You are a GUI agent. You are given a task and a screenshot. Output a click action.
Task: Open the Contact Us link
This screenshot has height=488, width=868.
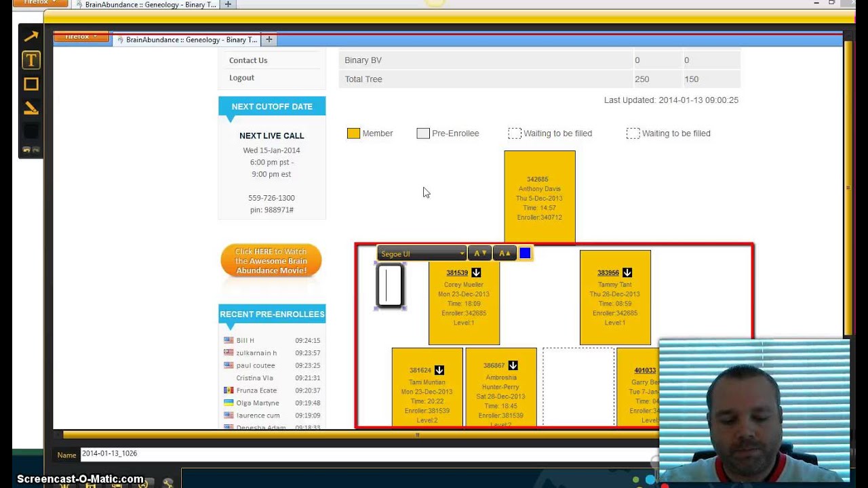[x=248, y=60]
